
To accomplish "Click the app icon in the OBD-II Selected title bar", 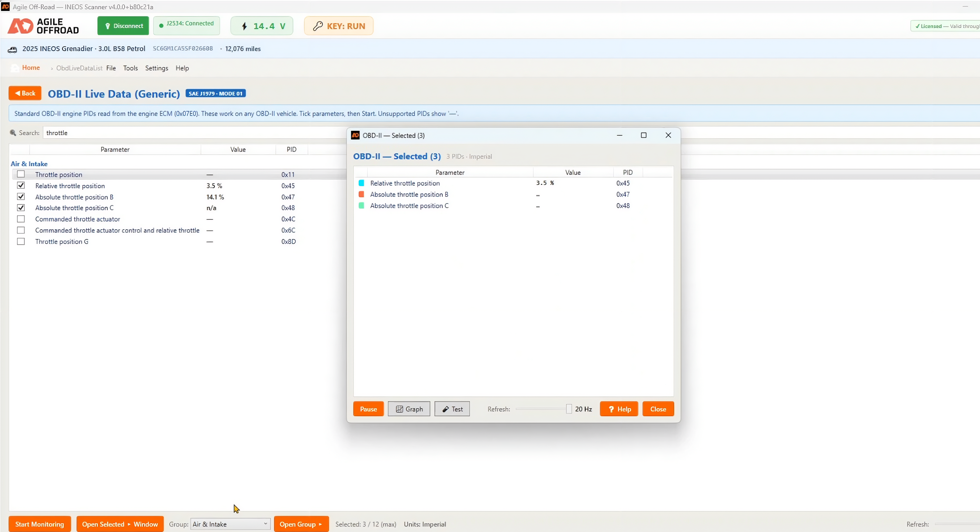I will [355, 135].
